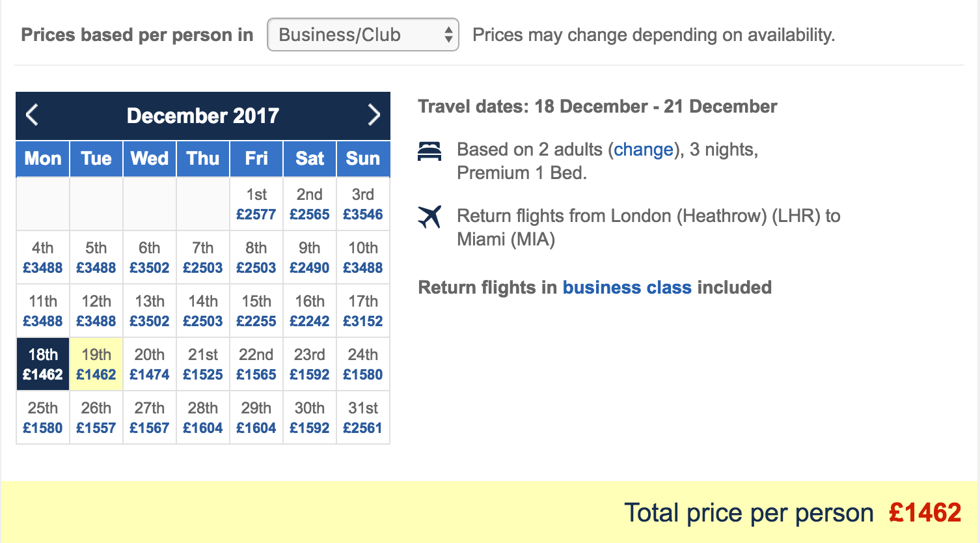Screen dimensions: 980x543
Task: Choose 16th December at £2242
Action: tap(310, 311)
